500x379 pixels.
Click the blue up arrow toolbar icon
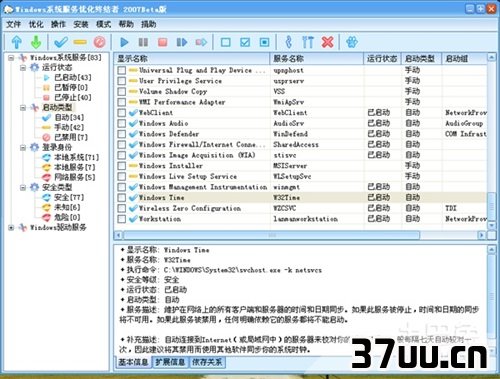tap(17, 42)
